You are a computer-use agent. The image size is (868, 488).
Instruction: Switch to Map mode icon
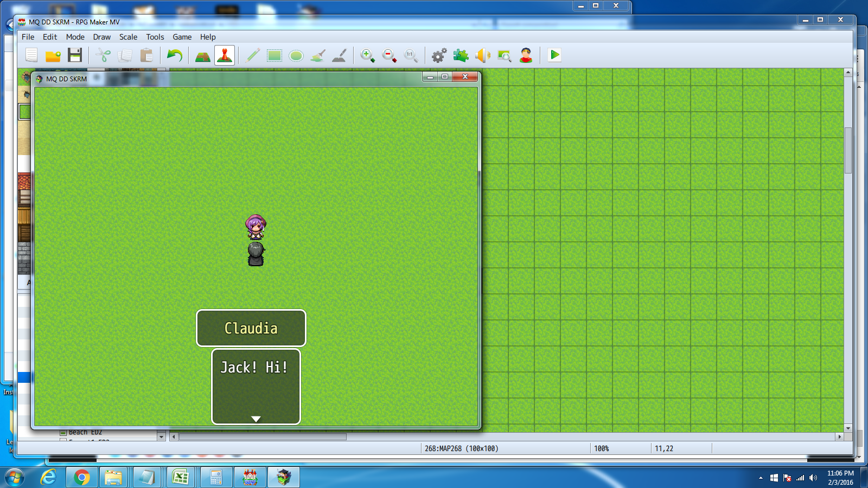pyautogui.click(x=203, y=55)
